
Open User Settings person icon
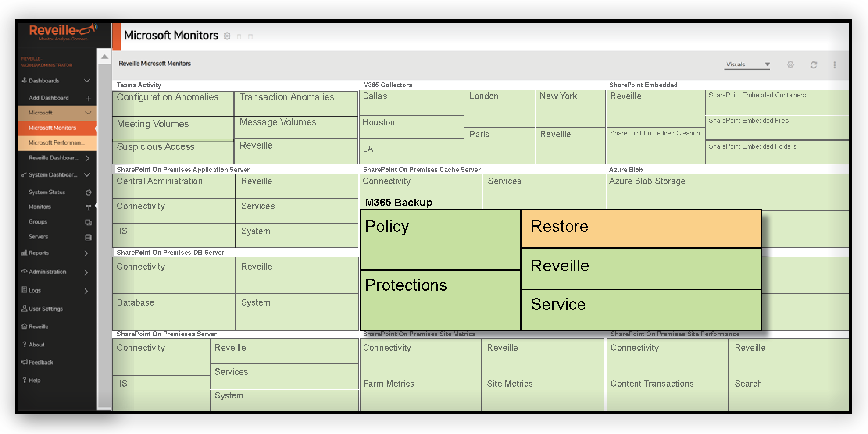25,309
